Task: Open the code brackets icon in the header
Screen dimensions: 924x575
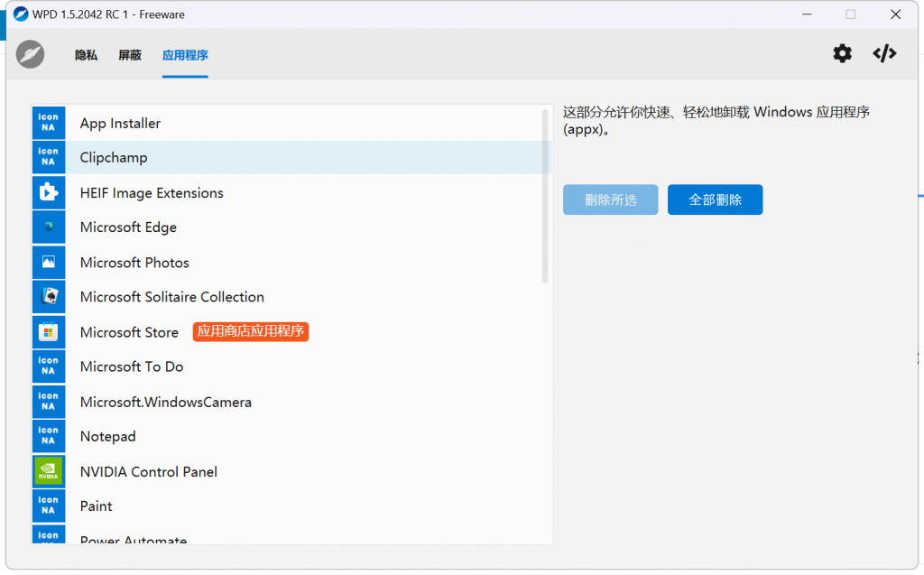Action: click(884, 53)
